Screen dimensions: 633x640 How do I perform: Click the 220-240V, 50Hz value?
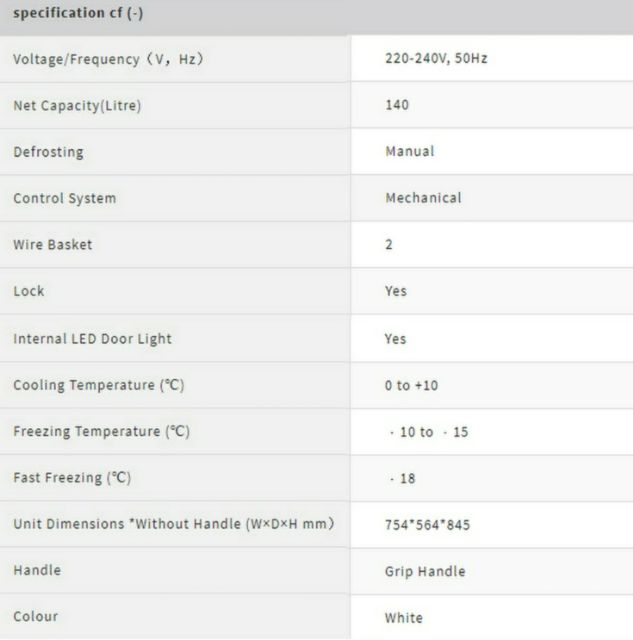click(x=436, y=59)
